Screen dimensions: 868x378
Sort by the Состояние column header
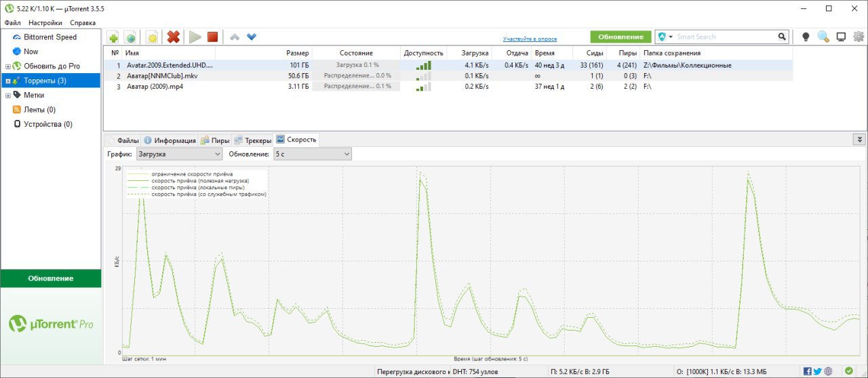tap(356, 53)
